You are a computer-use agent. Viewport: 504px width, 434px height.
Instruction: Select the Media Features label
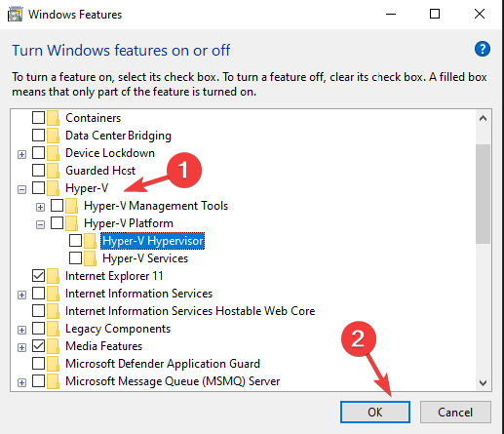pyautogui.click(x=104, y=346)
